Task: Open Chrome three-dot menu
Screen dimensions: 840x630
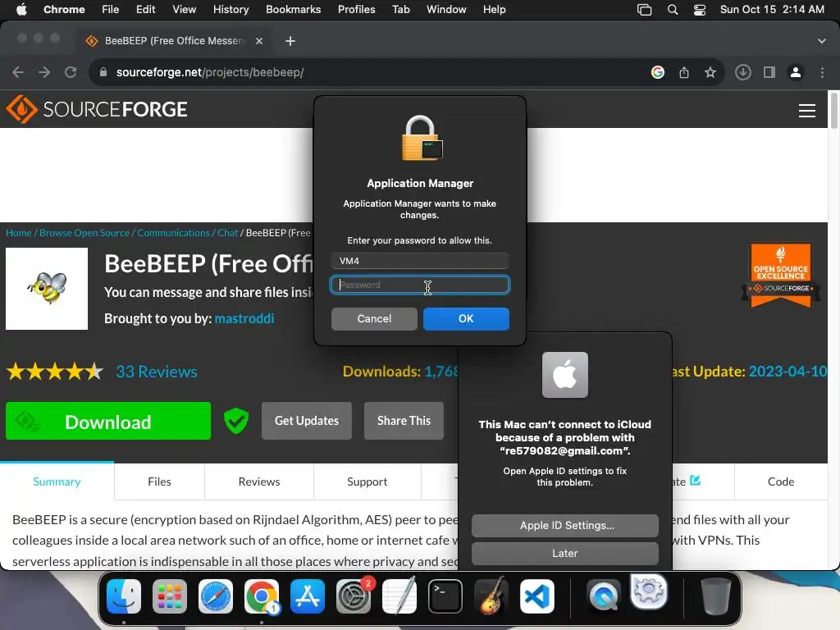Action: click(x=822, y=72)
